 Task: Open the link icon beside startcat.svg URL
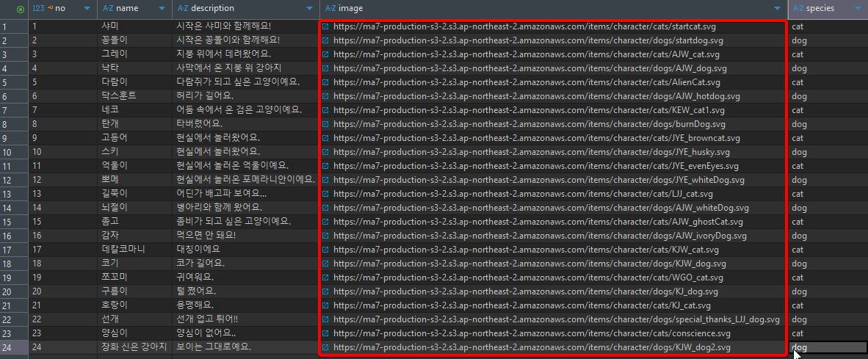[x=325, y=26]
